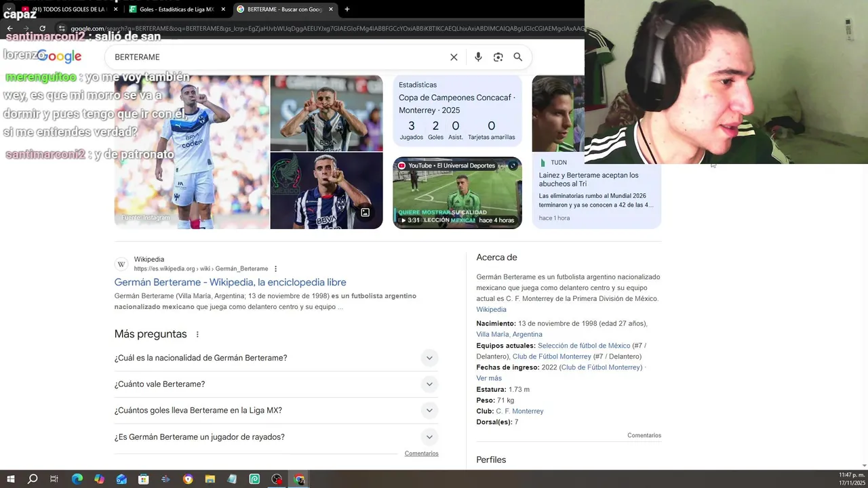Open the Berterame Mexico crest photo thumbnail
The width and height of the screenshot is (868, 488).
[x=326, y=190]
